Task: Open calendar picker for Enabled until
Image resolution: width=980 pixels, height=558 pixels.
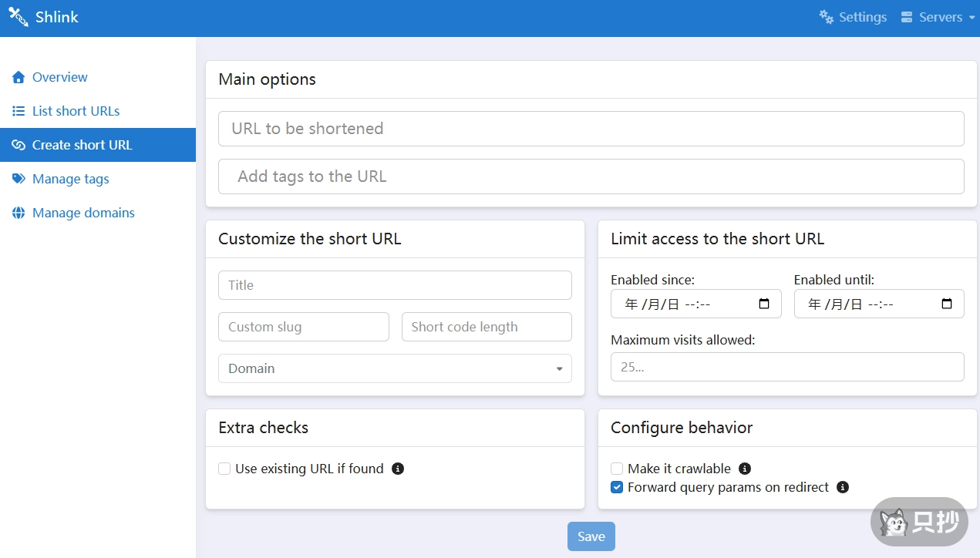Action: (x=947, y=304)
